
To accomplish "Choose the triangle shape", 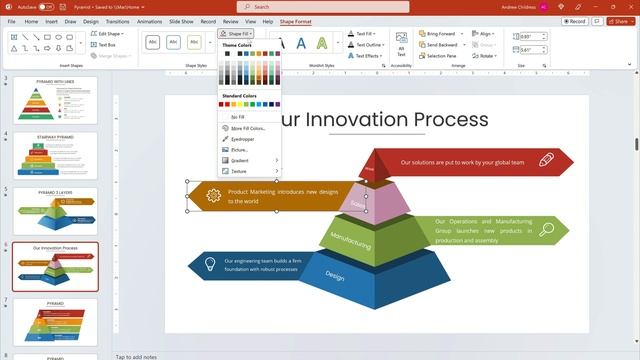I will [14, 48].
